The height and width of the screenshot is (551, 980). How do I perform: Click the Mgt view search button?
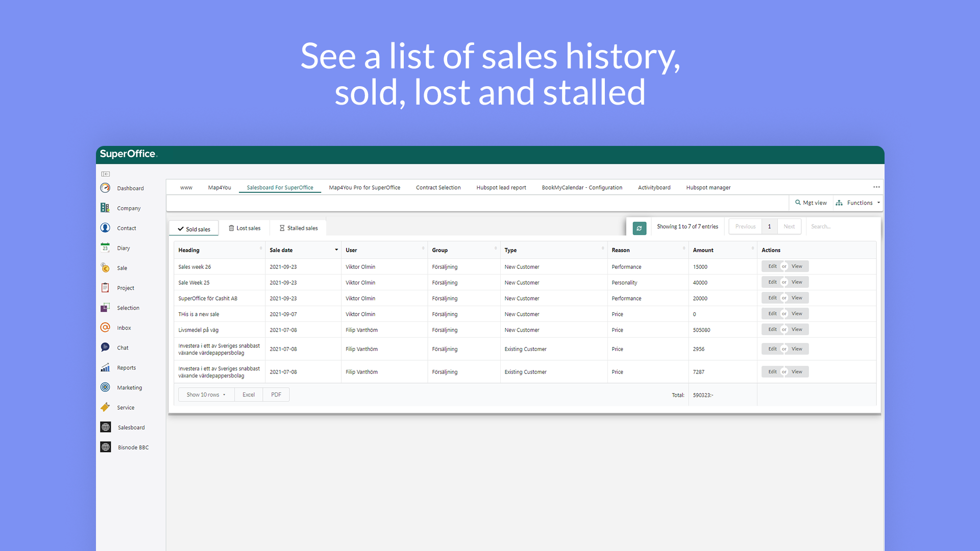[x=811, y=203]
